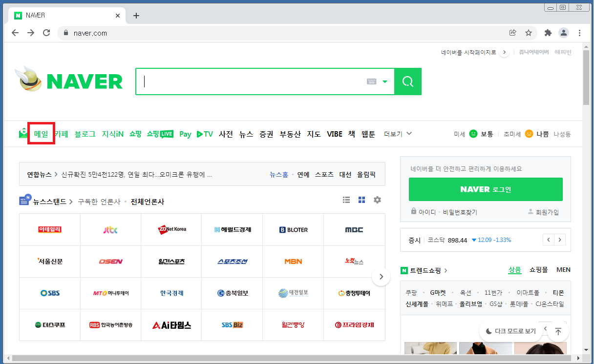Open the 메일 service link

point(42,134)
